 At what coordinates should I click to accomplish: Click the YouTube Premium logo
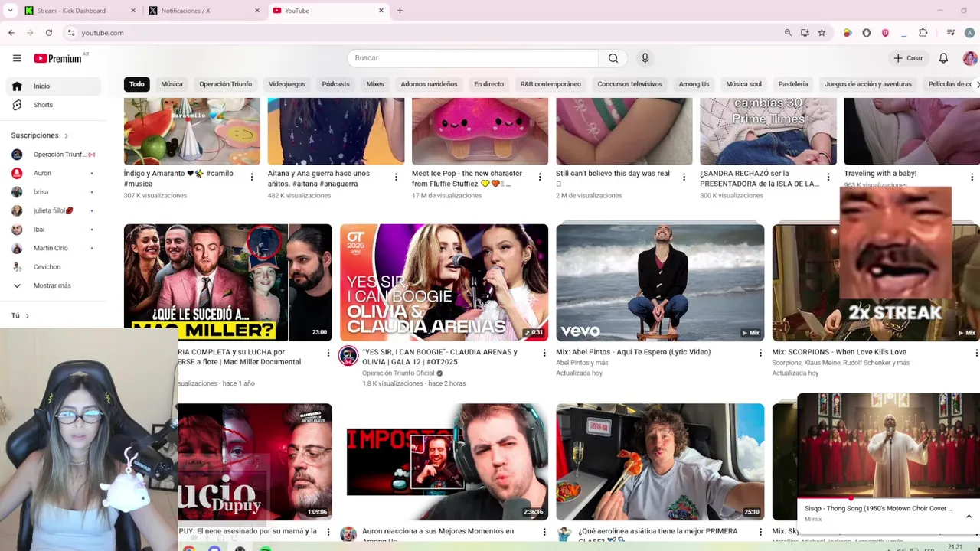click(59, 58)
